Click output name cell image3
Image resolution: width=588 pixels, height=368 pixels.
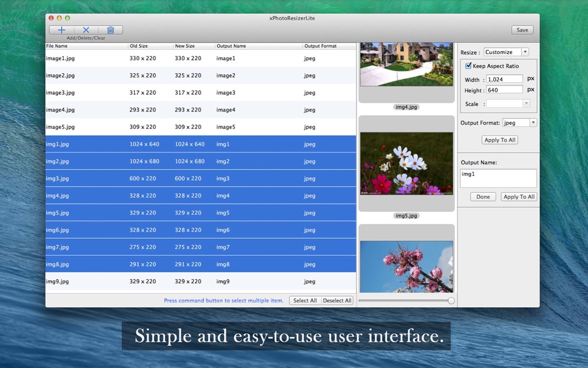click(x=226, y=92)
